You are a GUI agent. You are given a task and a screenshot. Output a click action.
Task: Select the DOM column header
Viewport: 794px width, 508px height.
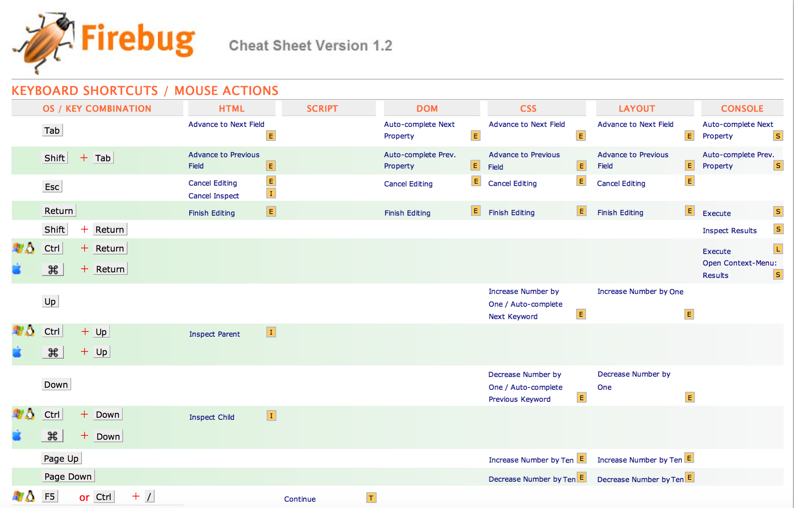coord(432,108)
